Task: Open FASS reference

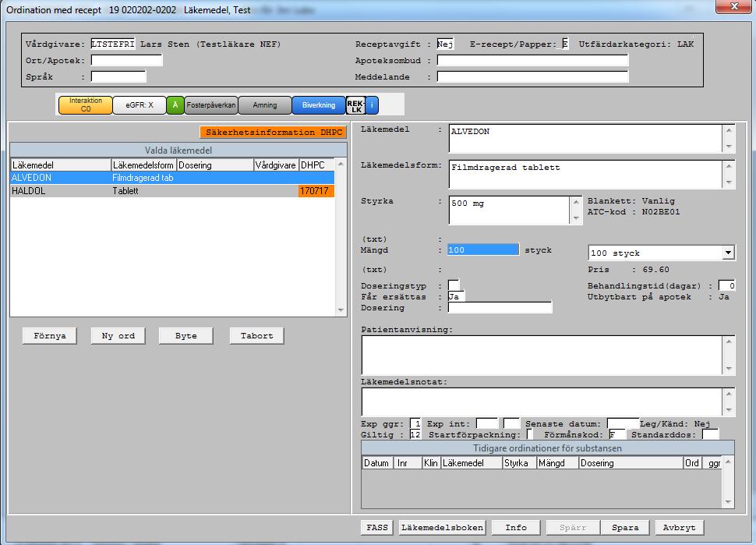Action: coord(377,528)
